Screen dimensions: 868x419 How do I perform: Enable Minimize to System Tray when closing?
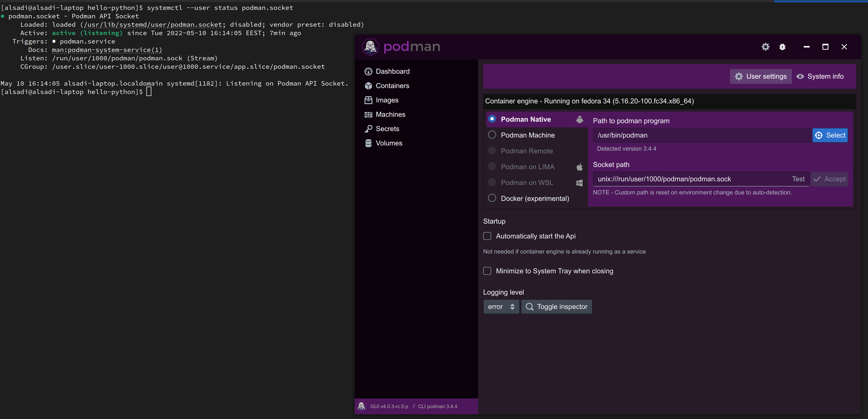487,271
